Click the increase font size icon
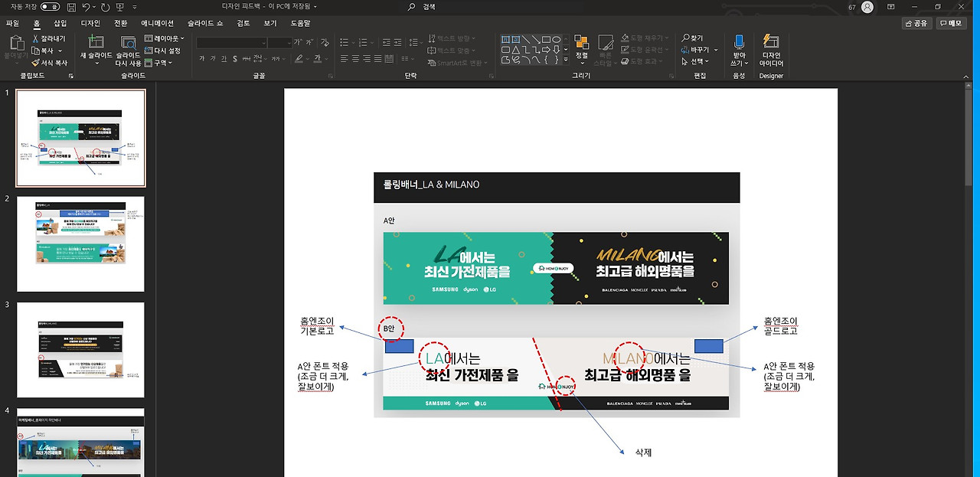Screen dimensions: 980x477 point(299,43)
